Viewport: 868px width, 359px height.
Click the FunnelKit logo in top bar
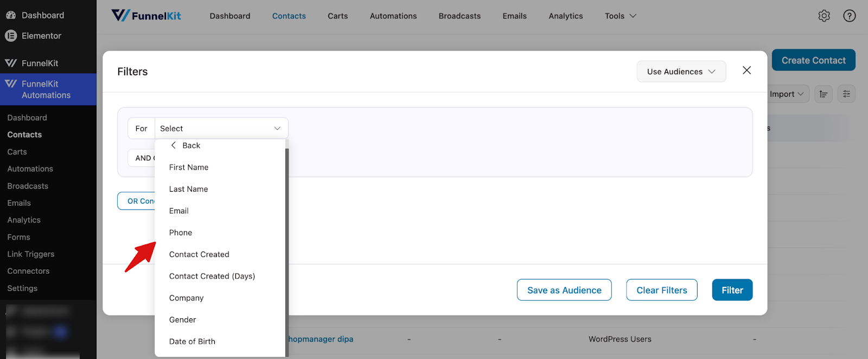146,15
